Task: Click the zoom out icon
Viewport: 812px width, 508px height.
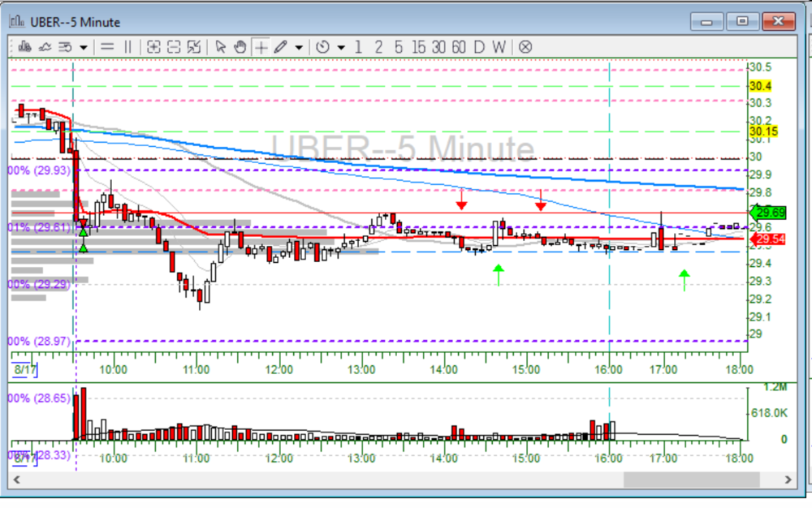Action: tap(173, 46)
